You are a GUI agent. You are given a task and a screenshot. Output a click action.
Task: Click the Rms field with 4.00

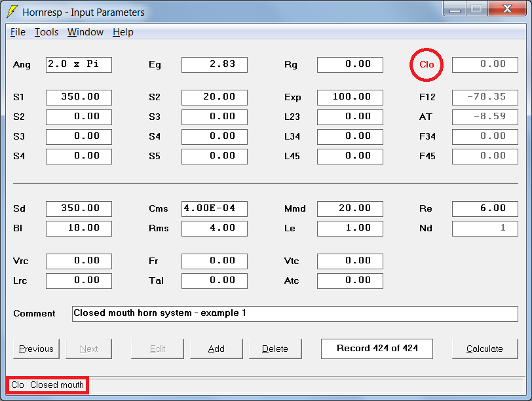214,228
